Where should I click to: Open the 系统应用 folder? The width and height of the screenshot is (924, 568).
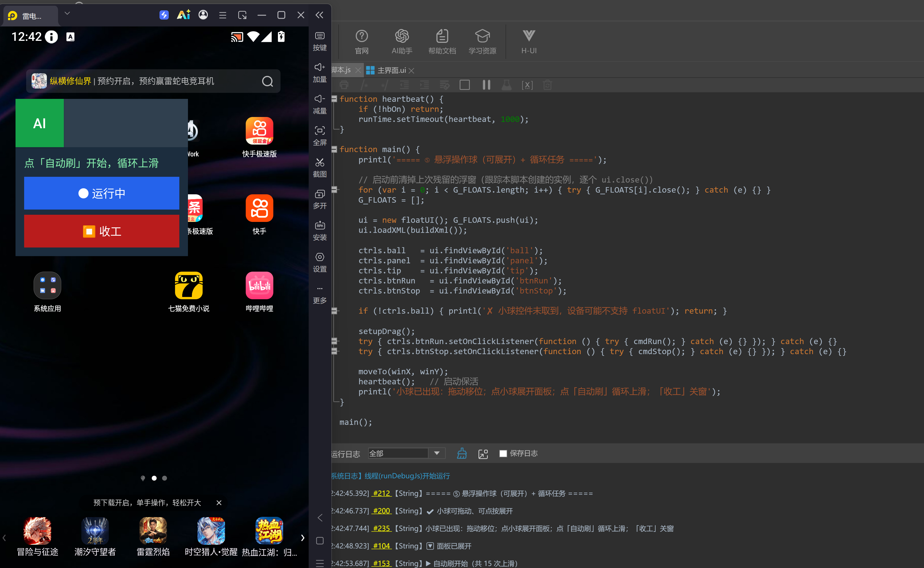pos(47,292)
